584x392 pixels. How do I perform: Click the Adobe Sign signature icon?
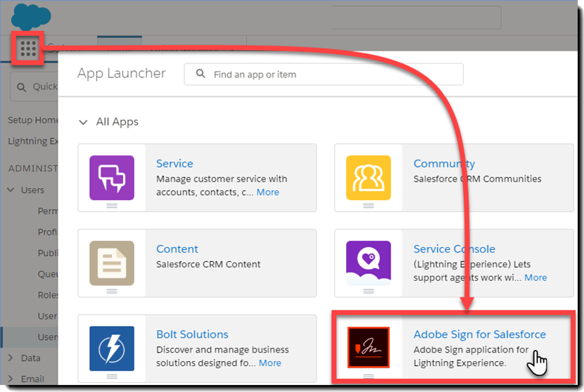pos(369,347)
